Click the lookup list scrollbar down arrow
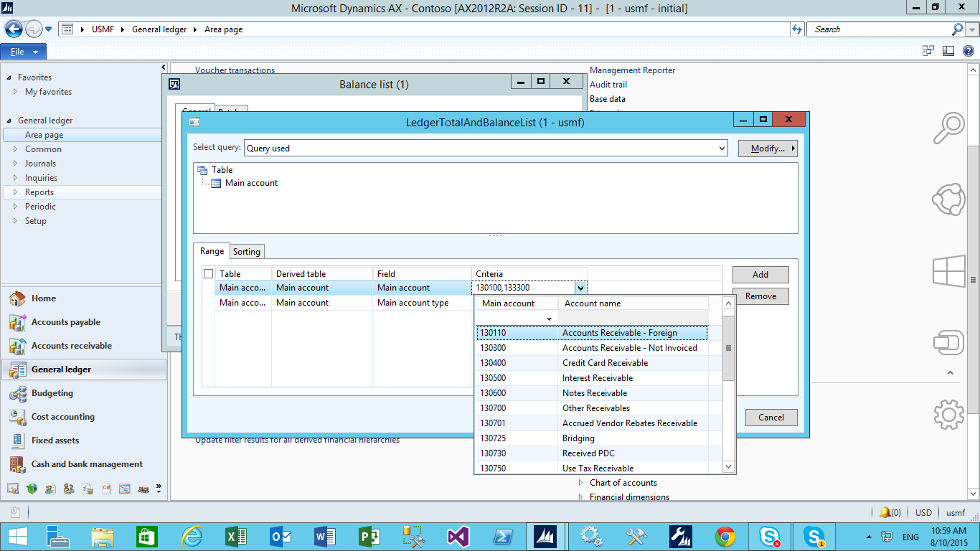This screenshot has height=551, width=980. 729,467
